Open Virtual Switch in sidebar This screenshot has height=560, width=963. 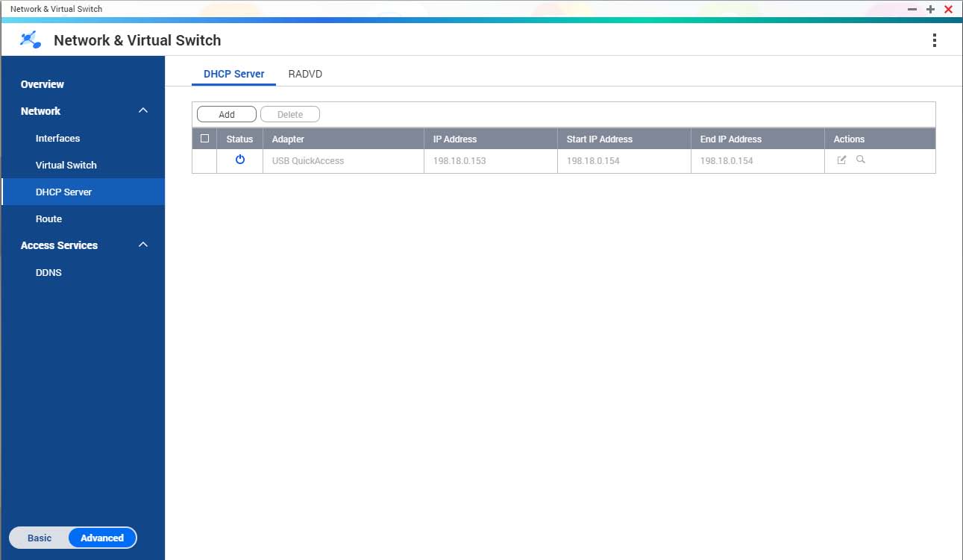click(66, 165)
